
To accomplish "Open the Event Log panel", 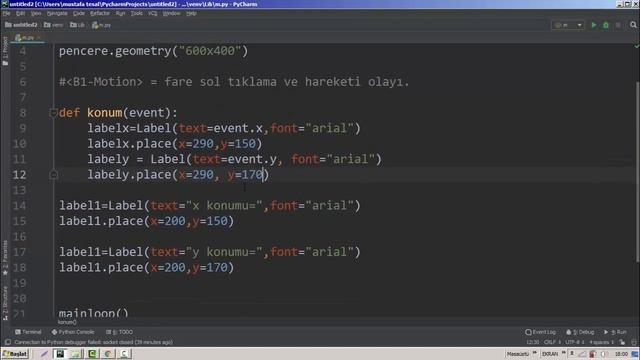I will click(540, 332).
